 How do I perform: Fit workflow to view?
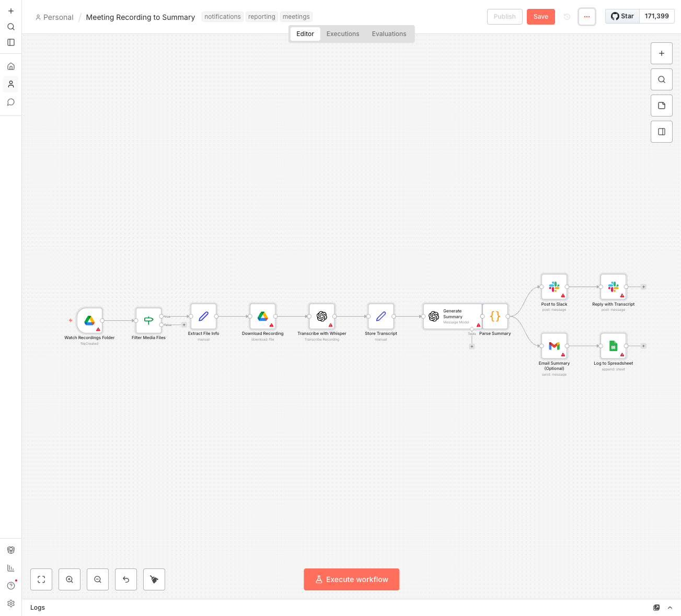(41, 579)
